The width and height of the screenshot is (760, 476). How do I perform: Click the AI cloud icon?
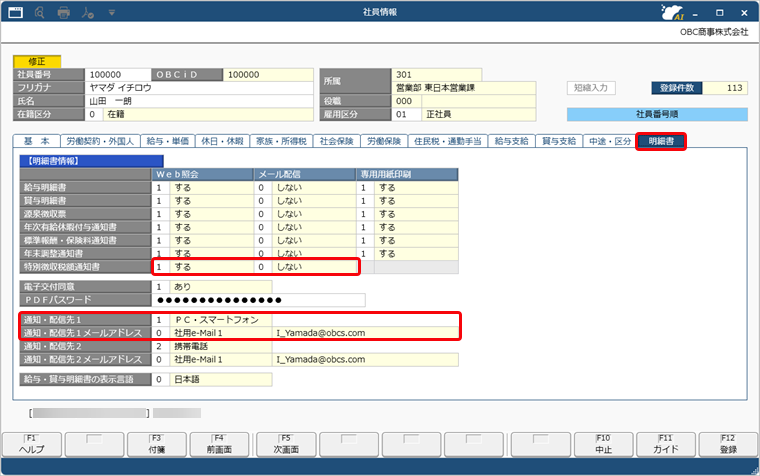674,12
